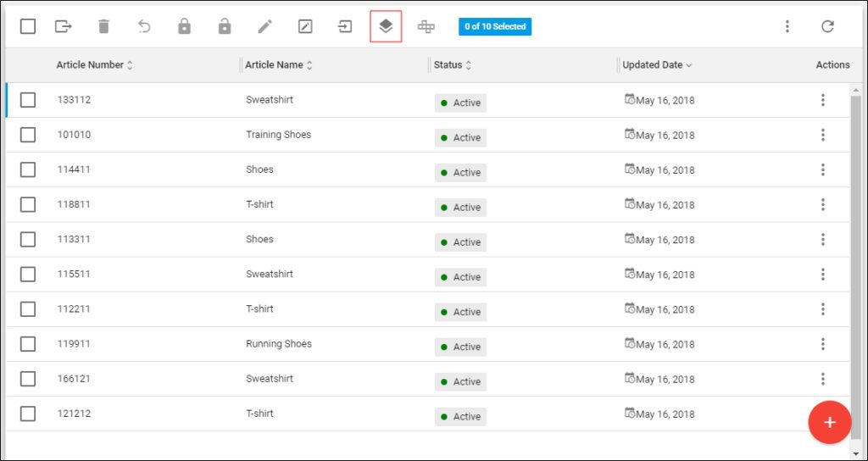The height and width of the screenshot is (461, 868).
Task: Click the highlighted layers icon
Action: point(386,26)
